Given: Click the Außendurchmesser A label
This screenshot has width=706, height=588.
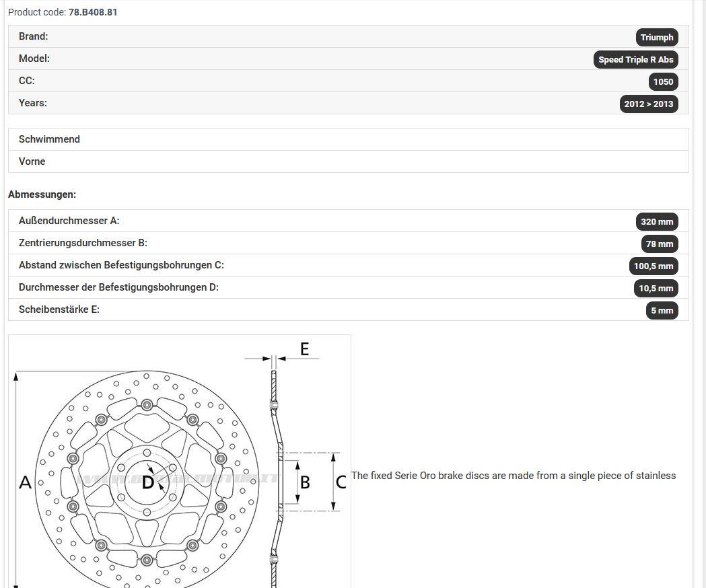Looking at the screenshot, I should pos(69,221).
